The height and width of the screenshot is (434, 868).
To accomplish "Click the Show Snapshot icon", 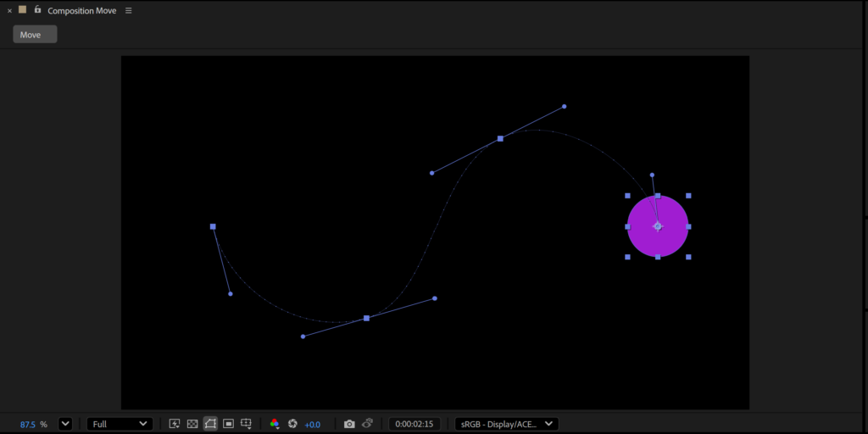I will pos(368,424).
